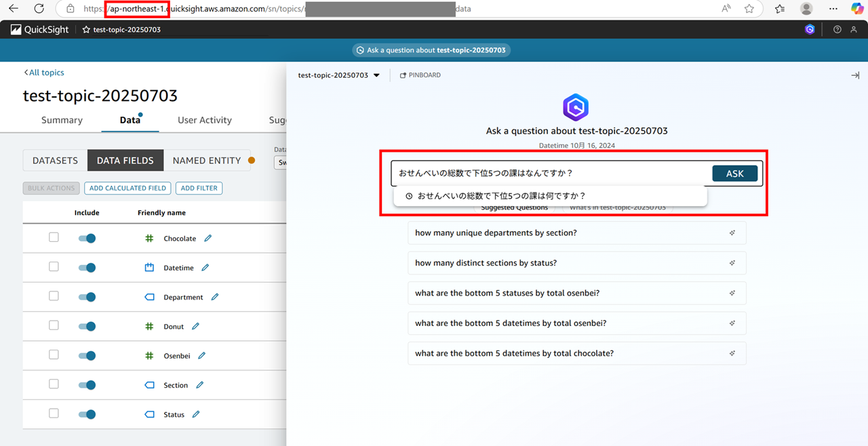Check the Status row checkbox
Screen dimensions: 868x446
coord(54,413)
